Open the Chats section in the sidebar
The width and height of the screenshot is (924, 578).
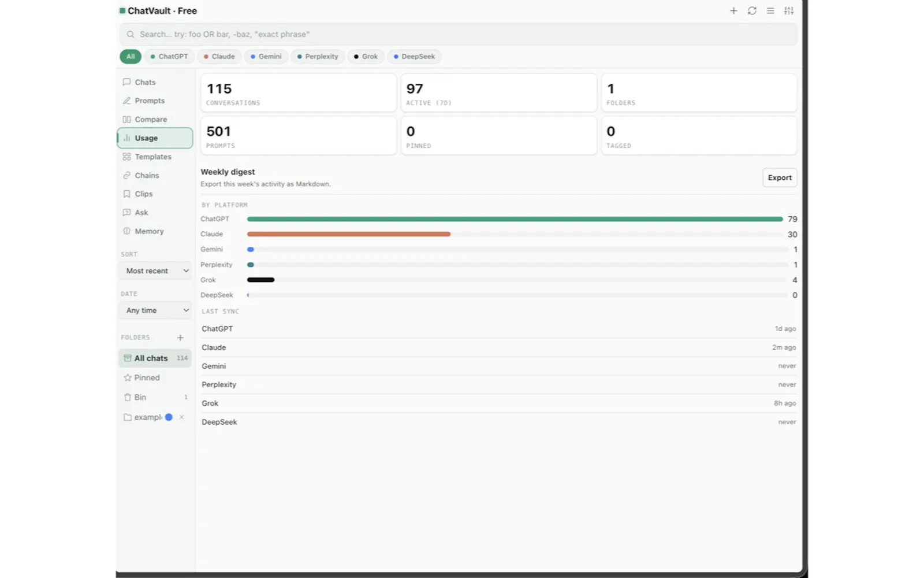pos(155,82)
